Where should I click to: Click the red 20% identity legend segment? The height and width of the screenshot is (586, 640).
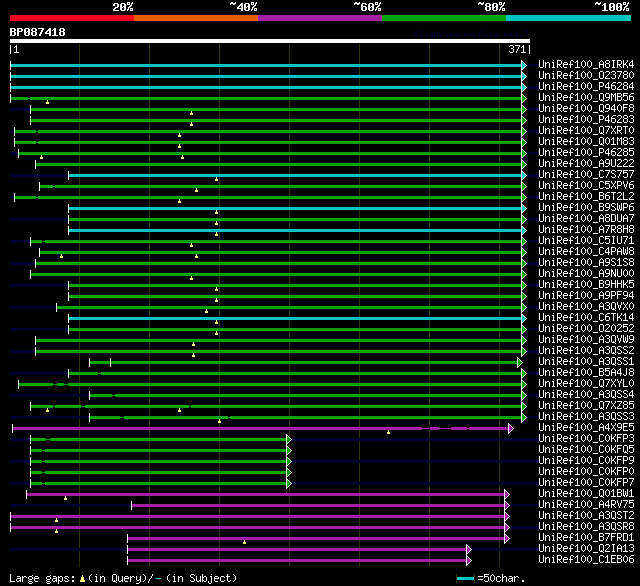(72, 18)
